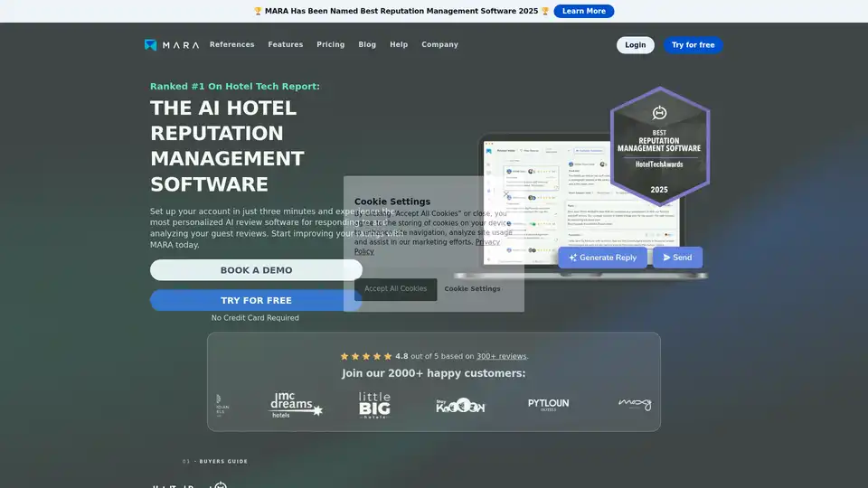Follow the 300+ reviews link
This screenshot has height=488, width=868.
[x=501, y=356]
